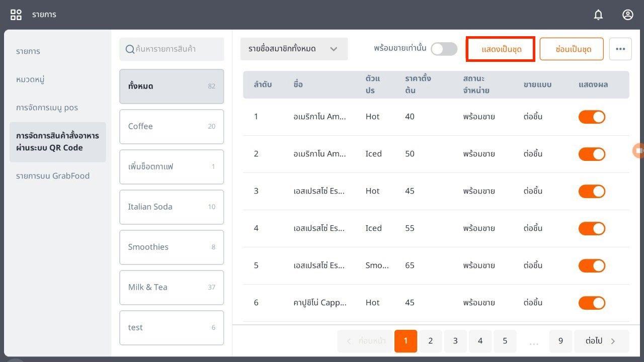
Task: Disable display toggle for row 4
Action: coord(592,228)
